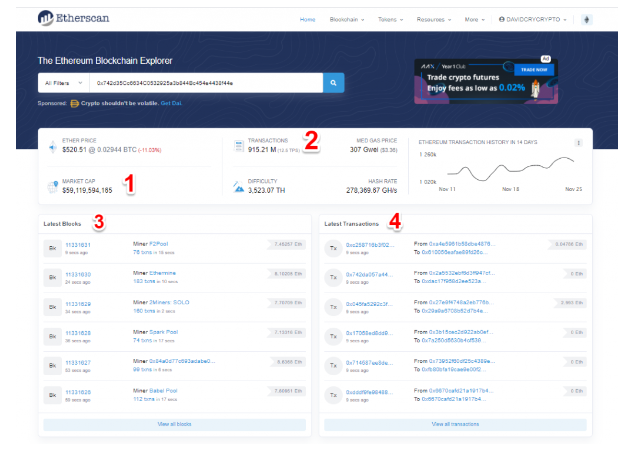
Task: Open the 112 txns link under Babel Pool
Action: coord(144,399)
